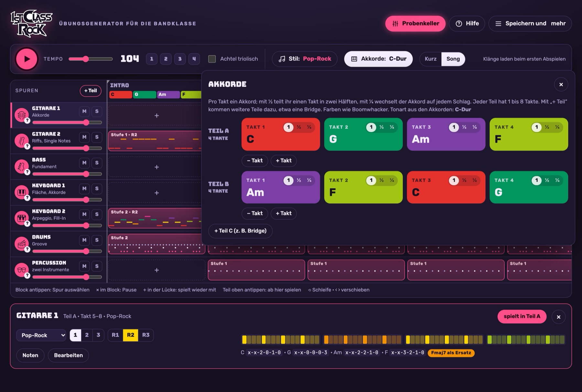Click the Gitarre 1 instrument icon

click(x=21, y=115)
